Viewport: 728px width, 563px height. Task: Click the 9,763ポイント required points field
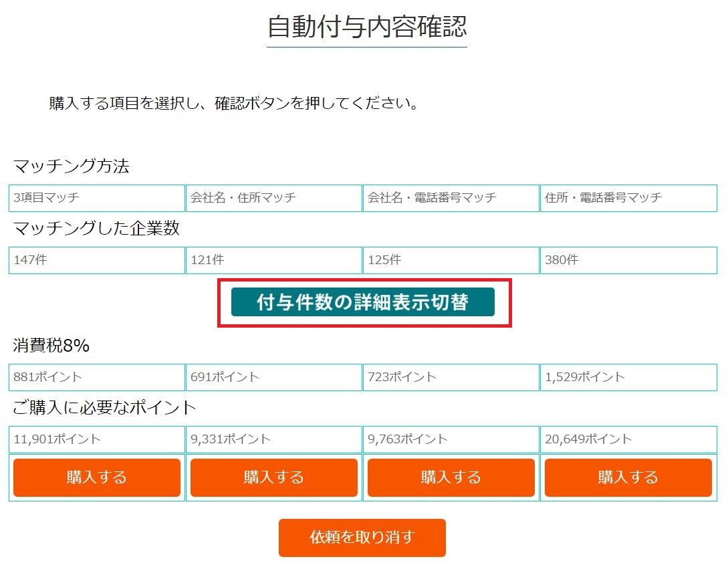coord(451,439)
